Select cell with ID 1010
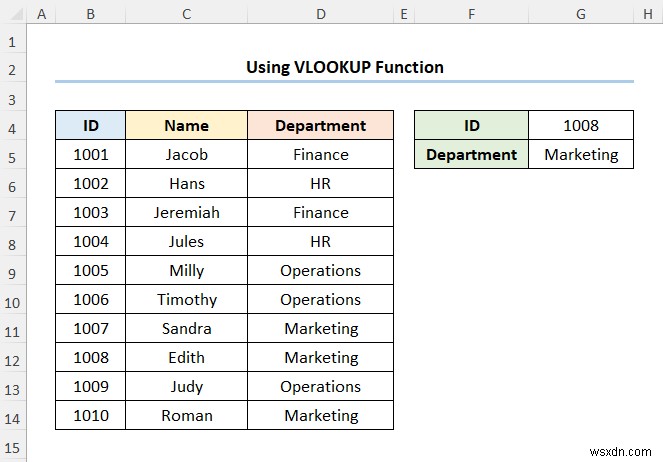The height and width of the screenshot is (462, 663). point(90,416)
